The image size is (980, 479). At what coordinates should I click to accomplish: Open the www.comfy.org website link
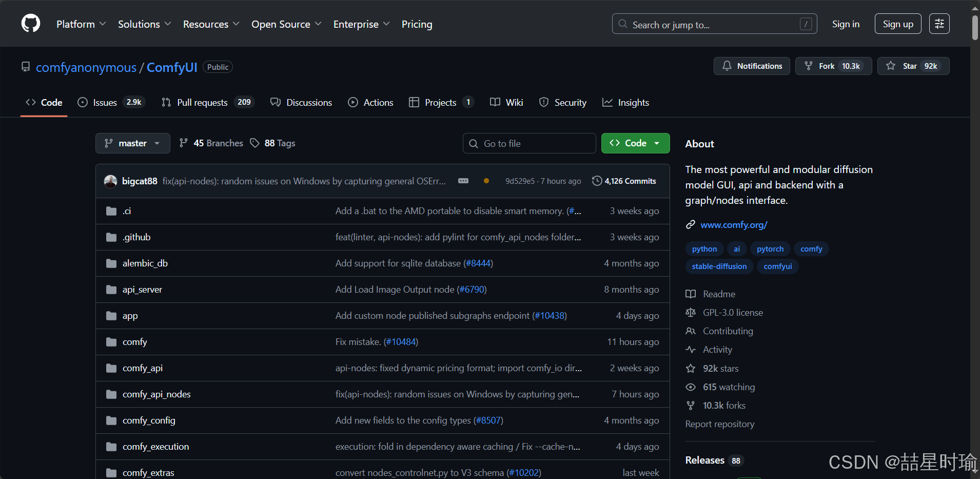(x=734, y=225)
